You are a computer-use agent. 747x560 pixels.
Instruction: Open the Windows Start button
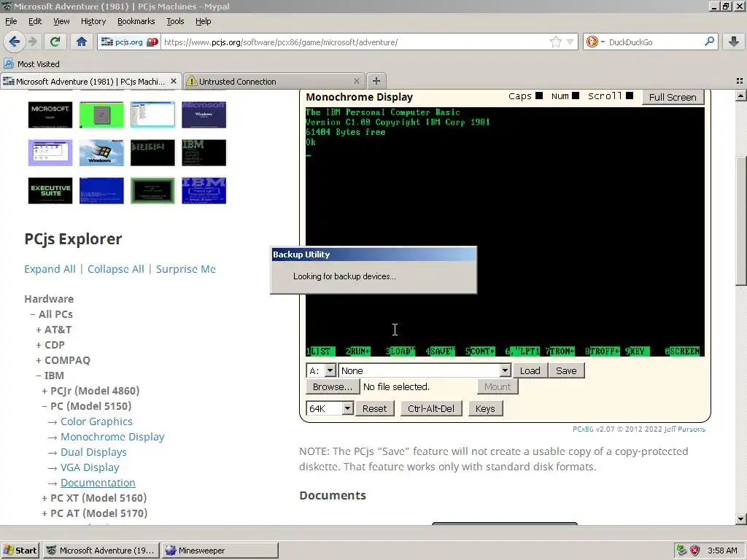coord(20,551)
